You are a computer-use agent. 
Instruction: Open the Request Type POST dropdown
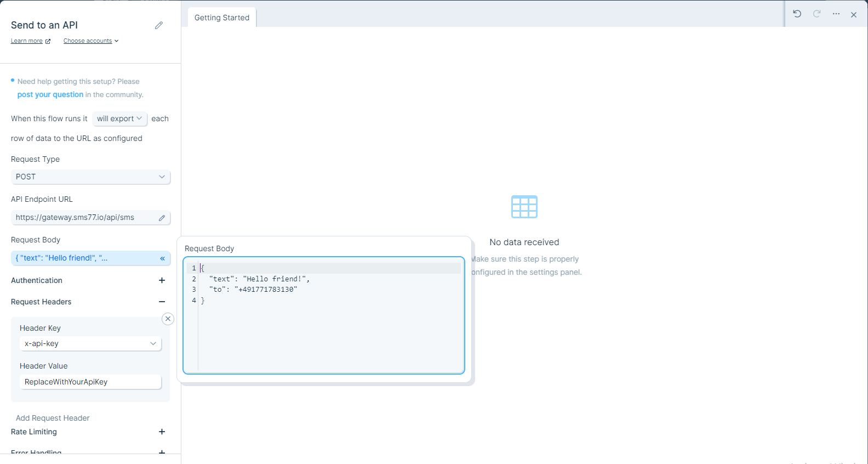(x=90, y=177)
